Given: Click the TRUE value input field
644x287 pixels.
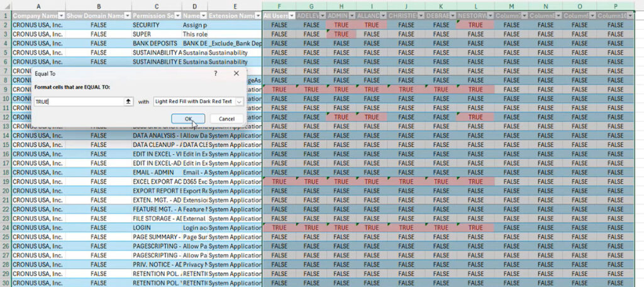Looking at the screenshot, I should [79, 101].
